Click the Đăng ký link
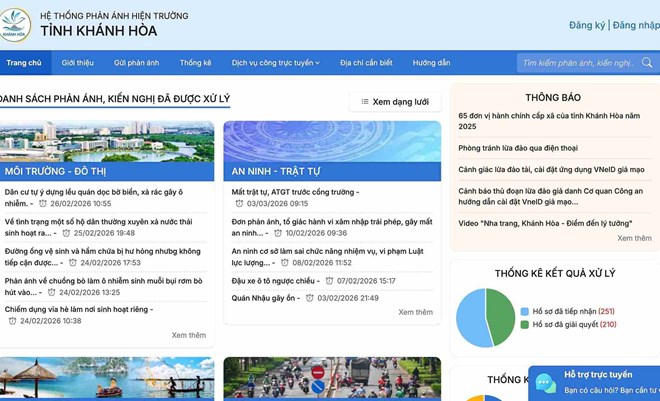The image size is (660, 401). [x=586, y=25]
